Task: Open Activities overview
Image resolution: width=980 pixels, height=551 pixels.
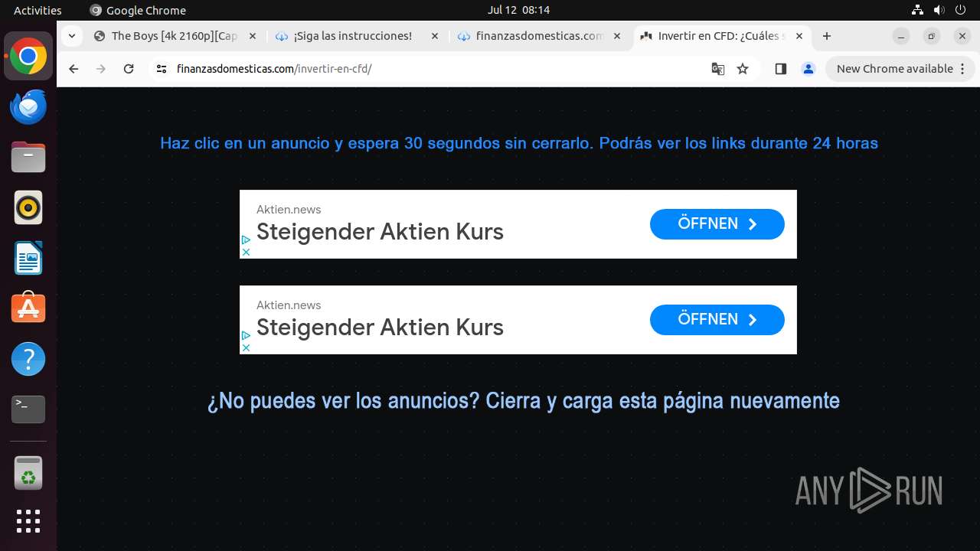Action: pyautogui.click(x=38, y=10)
